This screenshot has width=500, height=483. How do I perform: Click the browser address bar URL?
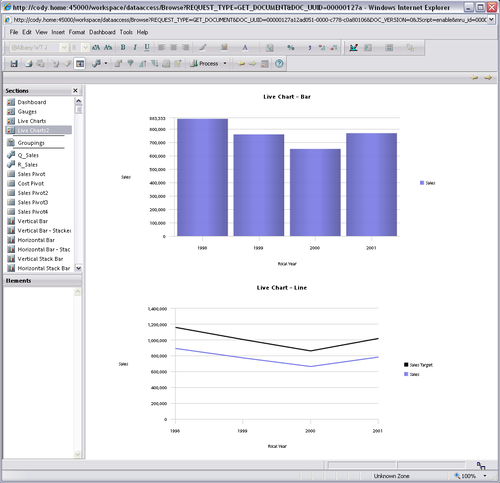pos(250,20)
